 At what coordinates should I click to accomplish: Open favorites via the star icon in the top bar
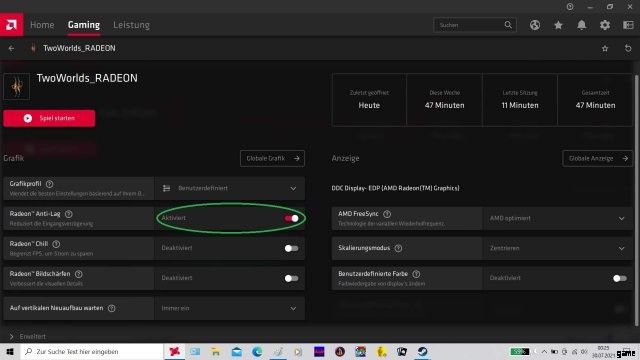coord(558,25)
